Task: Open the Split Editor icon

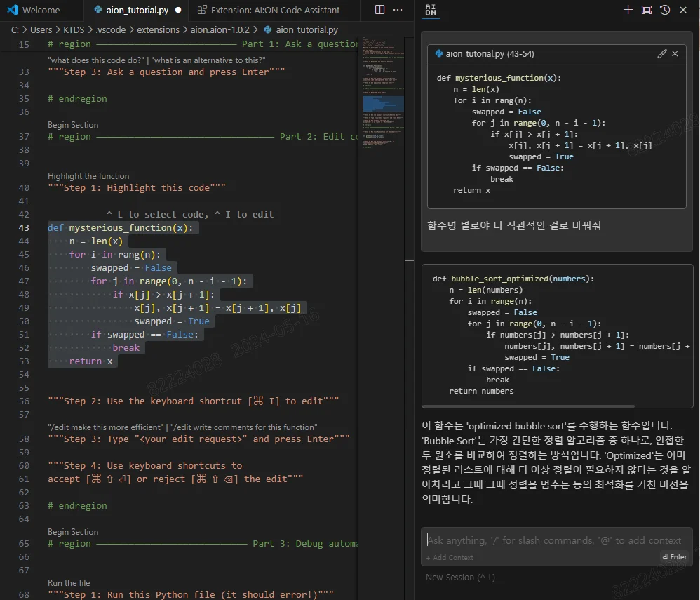Action: pos(379,10)
